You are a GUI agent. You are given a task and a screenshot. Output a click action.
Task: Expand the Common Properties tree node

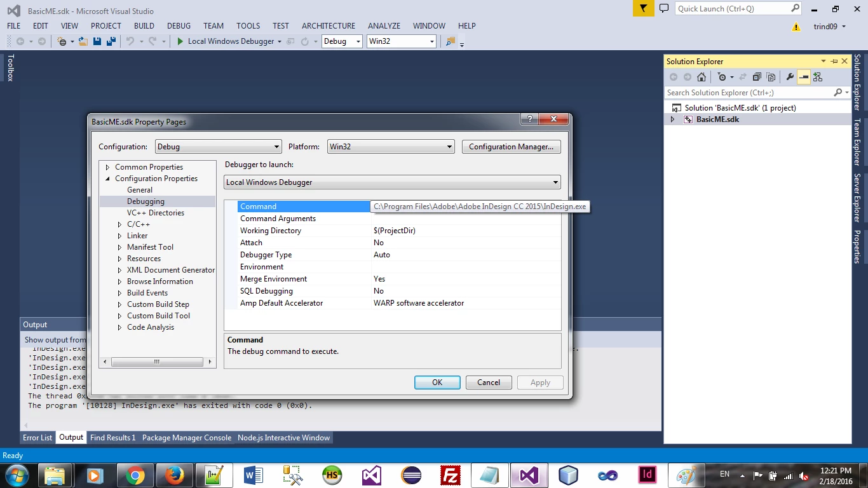[108, 167]
